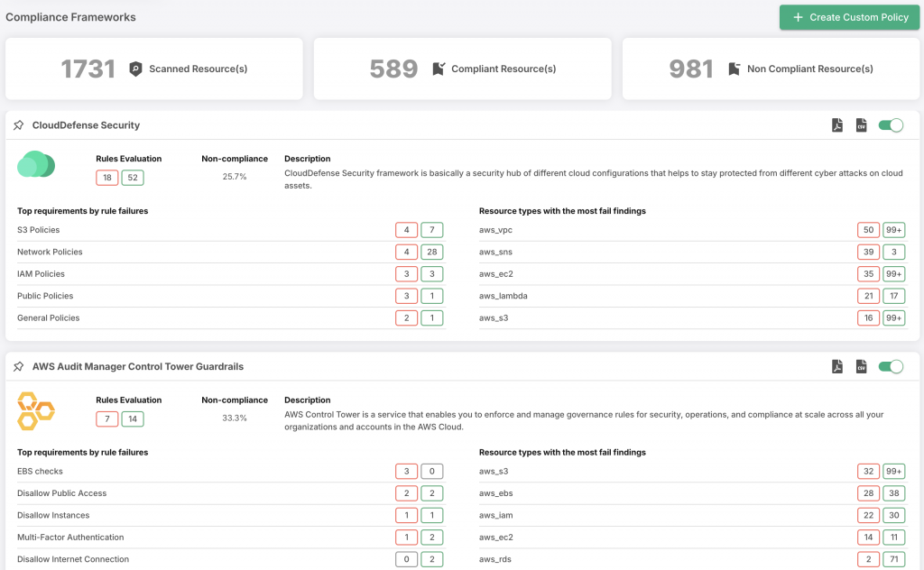Image resolution: width=924 pixels, height=570 pixels.
Task: Download AWS Audit Manager PDF report
Action: coord(837,366)
